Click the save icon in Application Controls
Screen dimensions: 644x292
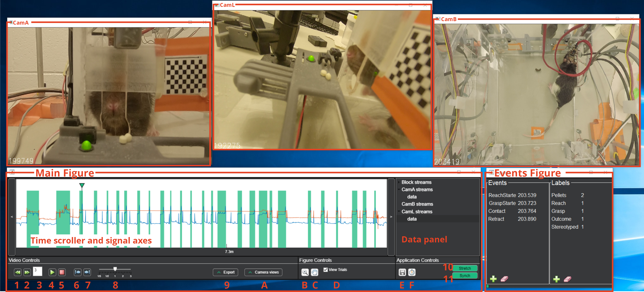coord(402,273)
